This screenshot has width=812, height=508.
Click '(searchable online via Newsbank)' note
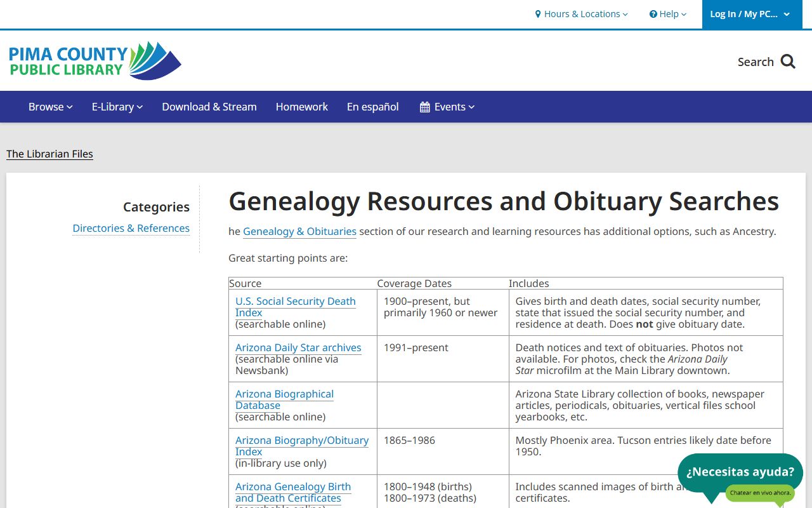287,364
